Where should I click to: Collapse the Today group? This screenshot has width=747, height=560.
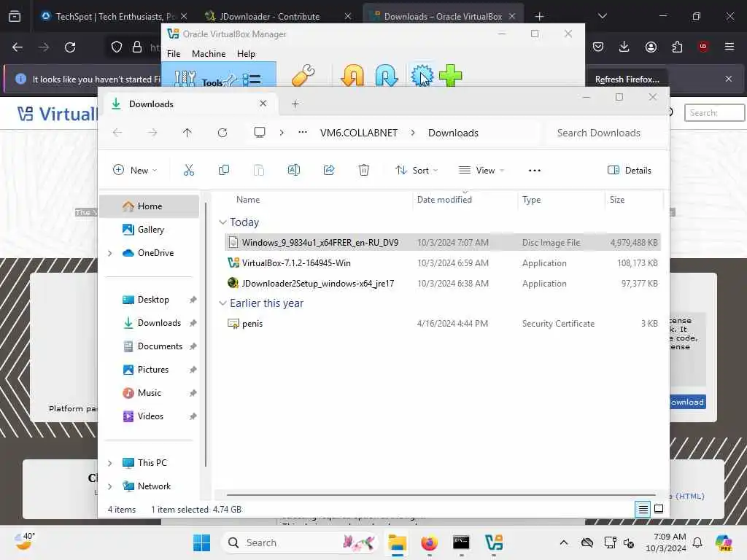[x=222, y=222]
